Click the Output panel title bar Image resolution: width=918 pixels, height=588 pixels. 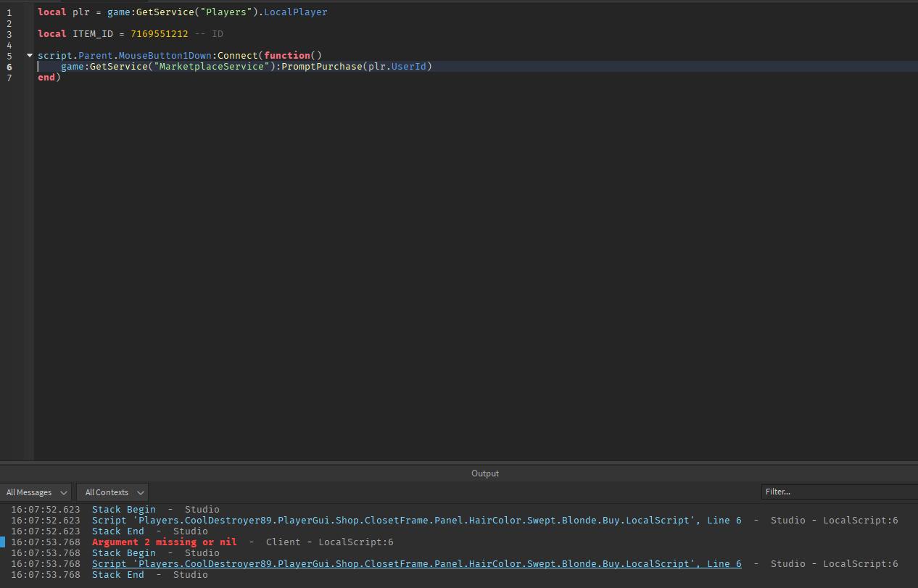[x=484, y=473]
